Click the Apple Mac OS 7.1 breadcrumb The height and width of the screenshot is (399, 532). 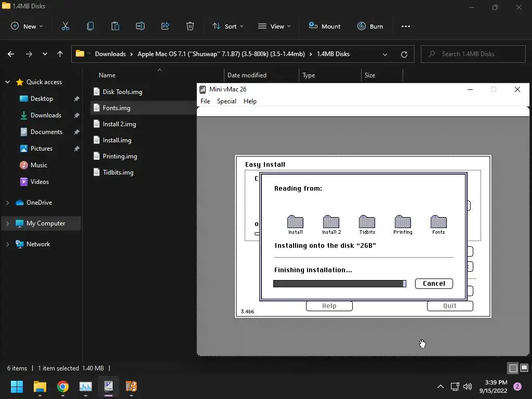point(221,54)
